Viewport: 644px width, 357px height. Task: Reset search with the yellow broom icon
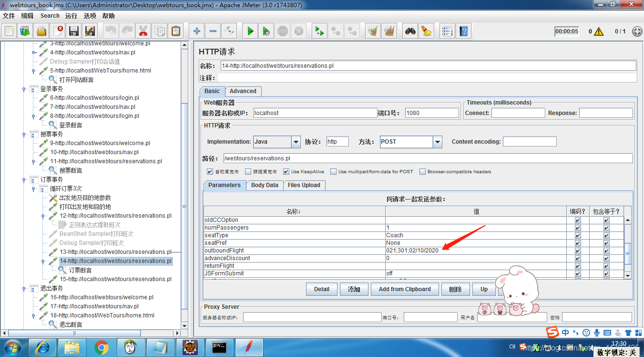[x=426, y=31]
